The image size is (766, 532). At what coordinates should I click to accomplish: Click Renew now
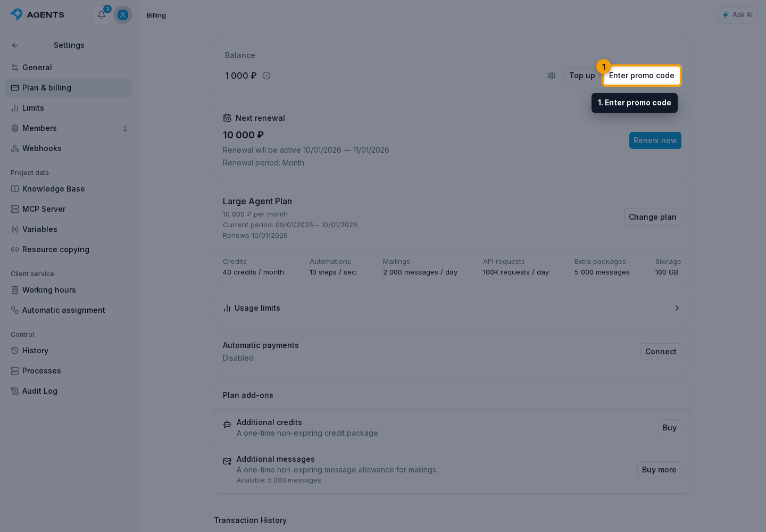(655, 140)
